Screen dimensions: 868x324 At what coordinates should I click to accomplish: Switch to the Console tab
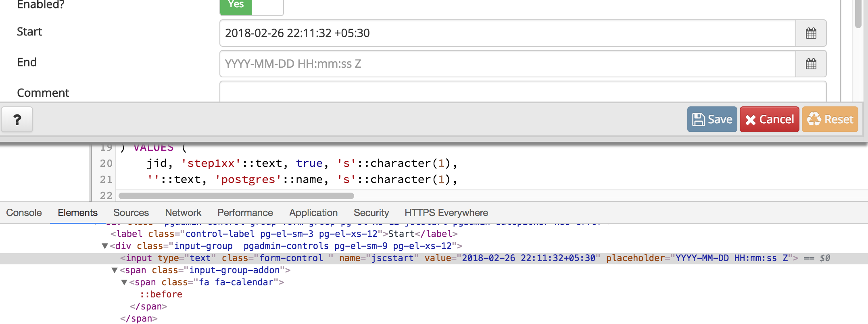click(24, 213)
